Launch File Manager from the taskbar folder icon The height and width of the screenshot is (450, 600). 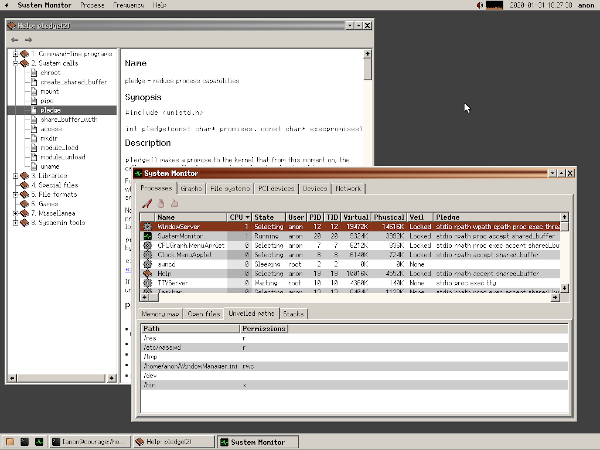10,442
